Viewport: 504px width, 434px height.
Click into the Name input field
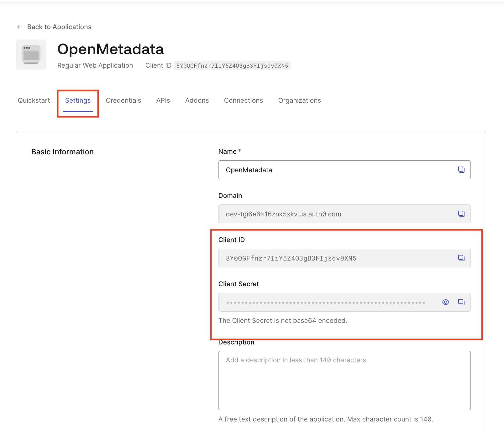click(335, 170)
